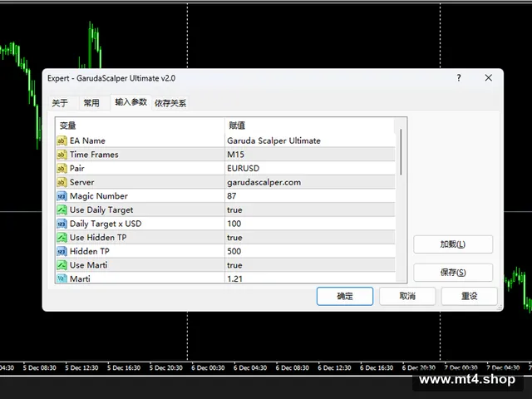
Task: Select the Use Marti true value
Action: (x=310, y=265)
